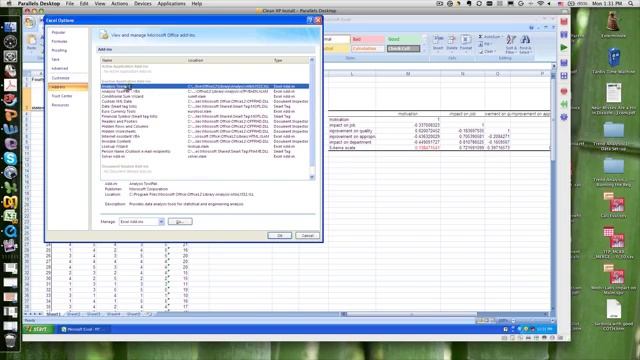Click the gear icon in Parallels sidebar

[x=564, y=118]
